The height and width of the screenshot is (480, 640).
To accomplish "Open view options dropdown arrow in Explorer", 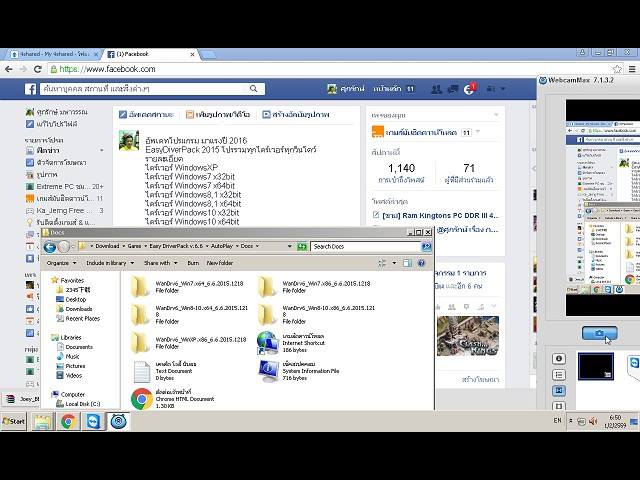I will [x=394, y=263].
